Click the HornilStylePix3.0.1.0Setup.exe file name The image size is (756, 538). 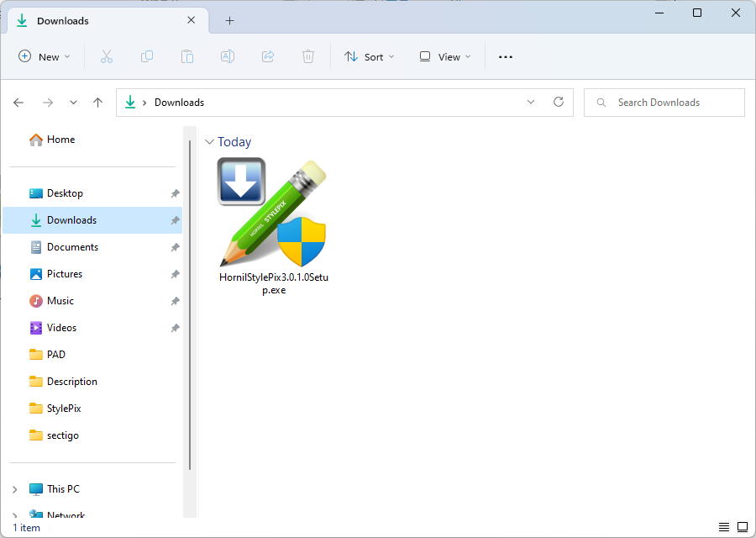pyautogui.click(x=274, y=284)
